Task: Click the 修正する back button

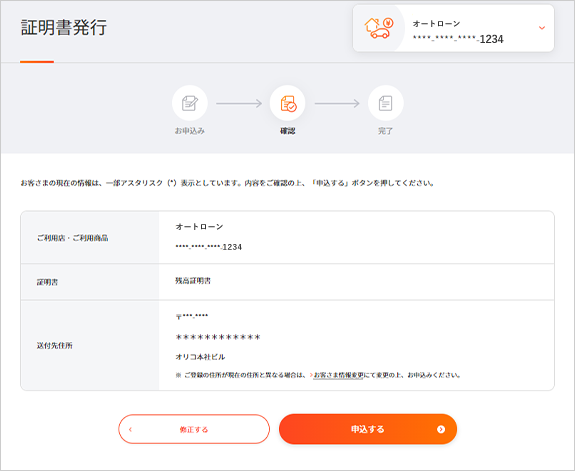Action: pyautogui.click(x=194, y=429)
